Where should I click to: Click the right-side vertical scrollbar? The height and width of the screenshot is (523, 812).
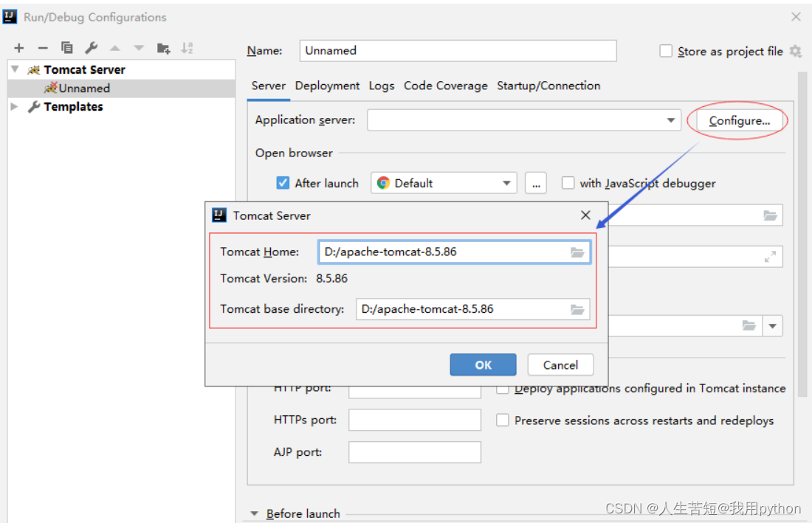click(802, 233)
